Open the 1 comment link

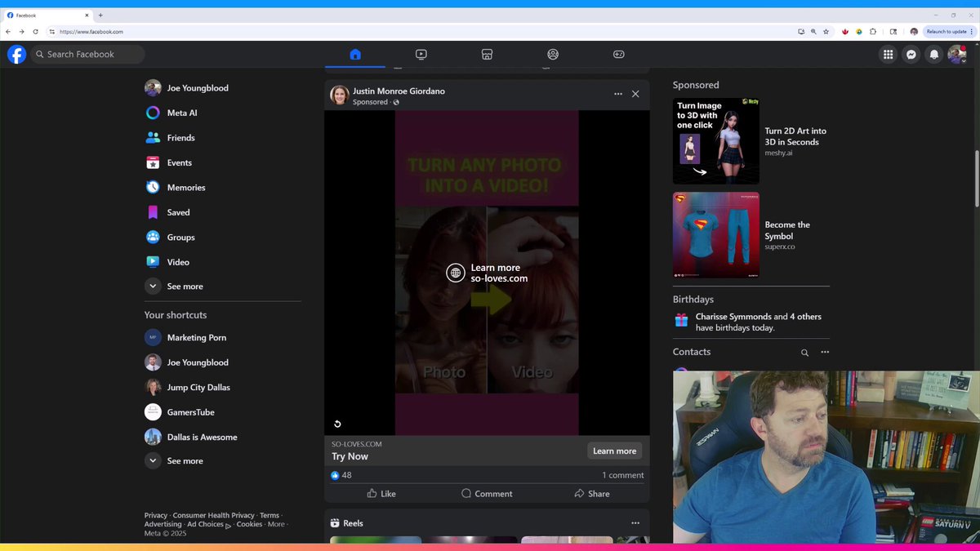pyautogui.click(x=623, y=475)
